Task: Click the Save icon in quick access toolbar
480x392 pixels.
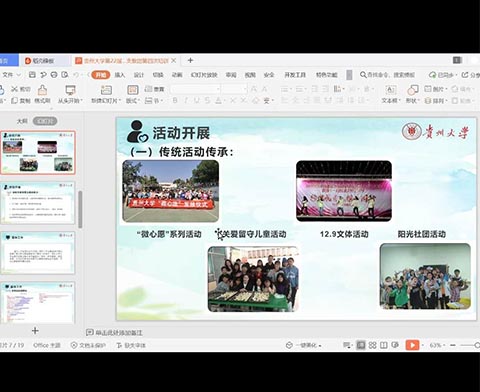Action: point(32,75)
